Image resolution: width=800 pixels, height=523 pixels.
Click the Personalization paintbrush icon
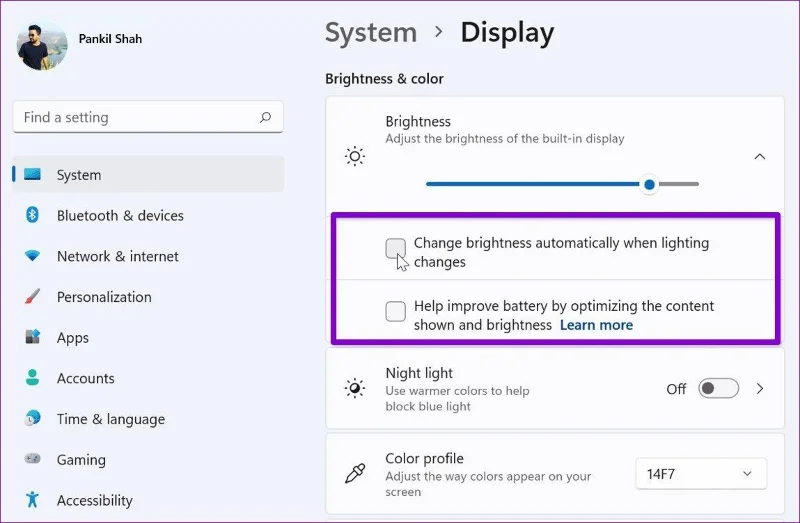pyautogui.click(x=32, y=296)
